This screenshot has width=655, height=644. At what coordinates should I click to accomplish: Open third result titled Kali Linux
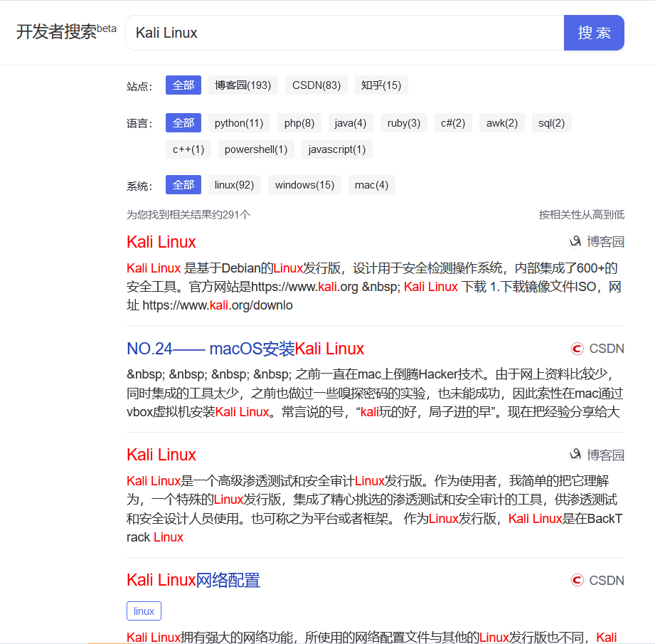[161, 455]
